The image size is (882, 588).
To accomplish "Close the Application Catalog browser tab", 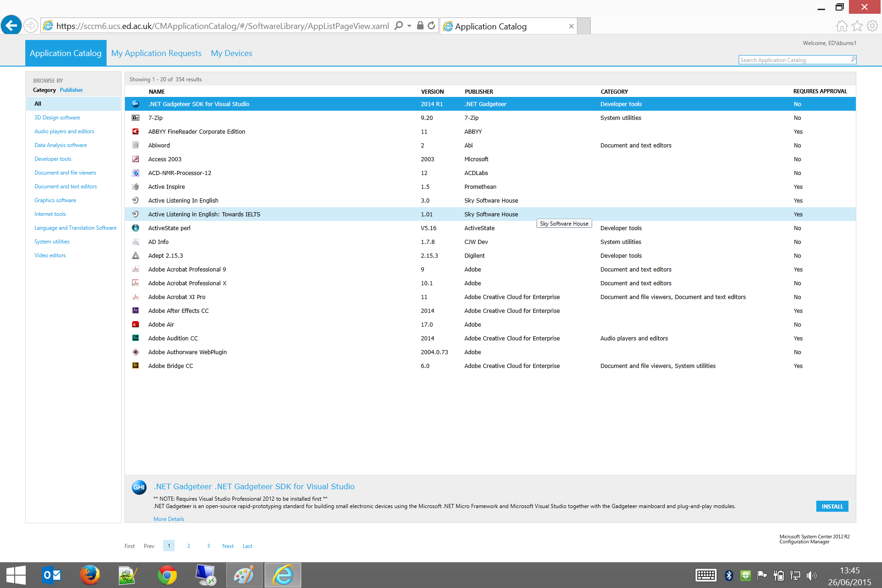I will coord(571,26).
